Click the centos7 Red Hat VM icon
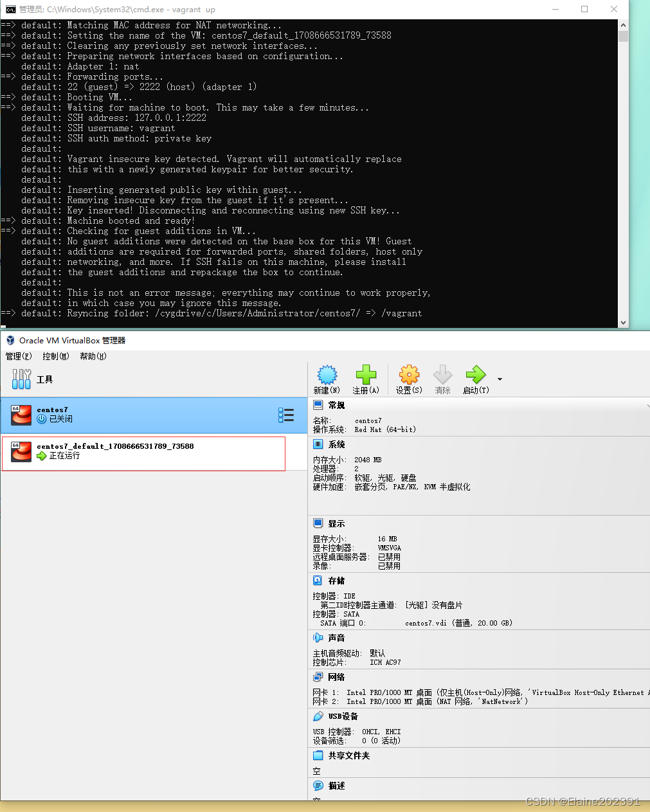This screenshot has height=812, width=650. pos(21,415)
